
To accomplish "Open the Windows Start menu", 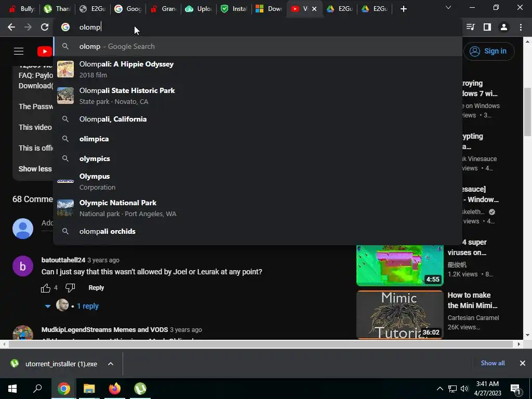I will pyautogui.click(x=12, y=389).
